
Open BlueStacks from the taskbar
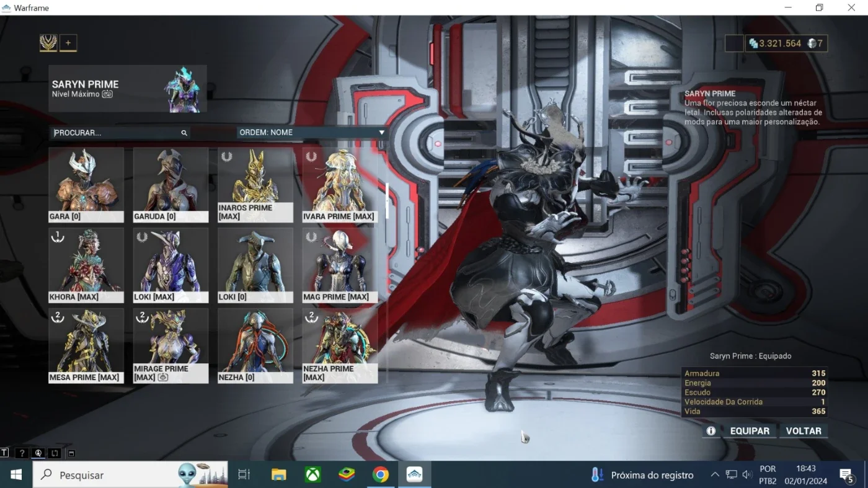[x=347, y=475]
